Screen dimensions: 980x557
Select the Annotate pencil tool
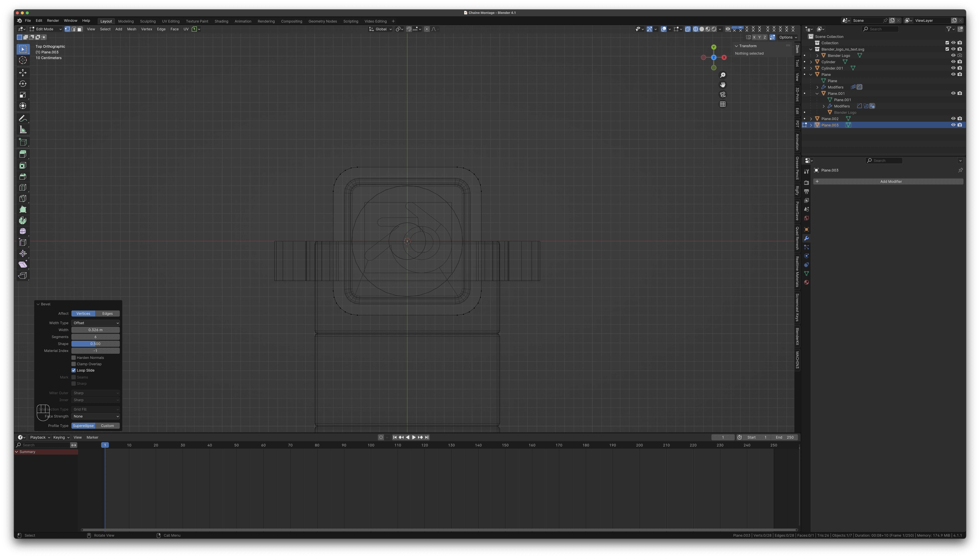(x=23, y=119)
